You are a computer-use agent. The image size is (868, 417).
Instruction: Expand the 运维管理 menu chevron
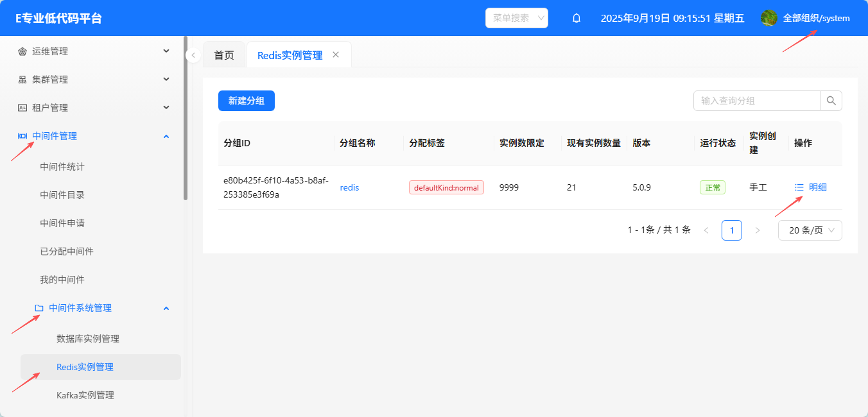[166, 51]
